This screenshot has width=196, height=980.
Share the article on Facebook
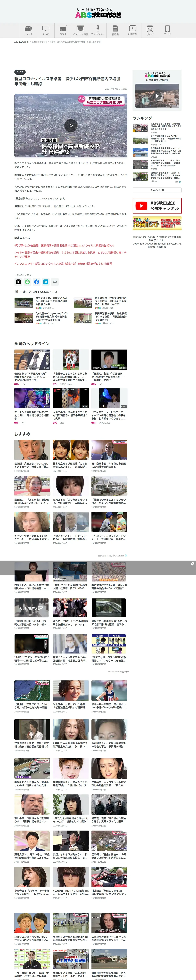tap(37, 282)
